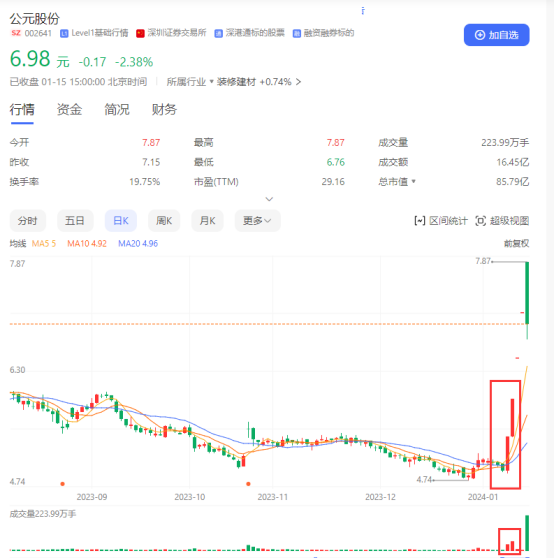Screen dimensions: 554x558
Task: Click the 融资融券标的 badge icon
Action: point(297,33)
